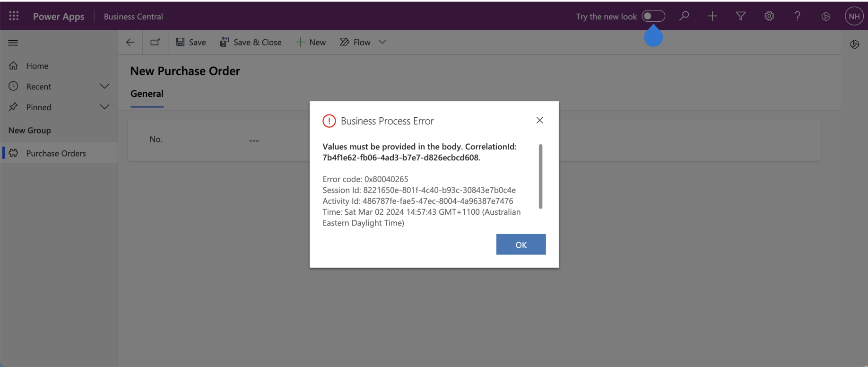Collapse the site map hamburger menu
This screenshot has height=367, width=868.
[13, 43]
